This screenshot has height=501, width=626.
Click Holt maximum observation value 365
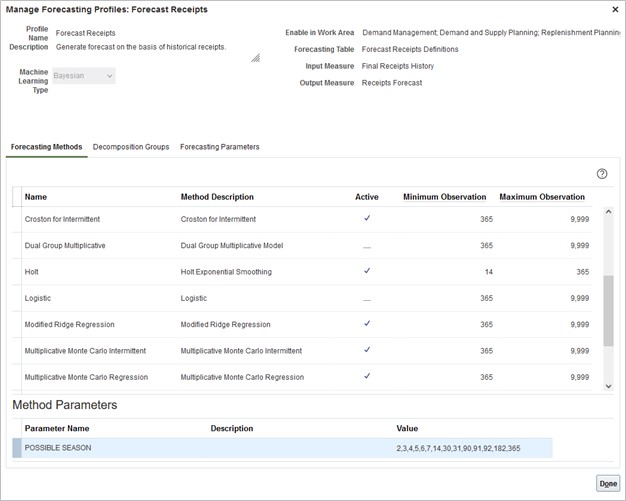click(x=582, y=272)
